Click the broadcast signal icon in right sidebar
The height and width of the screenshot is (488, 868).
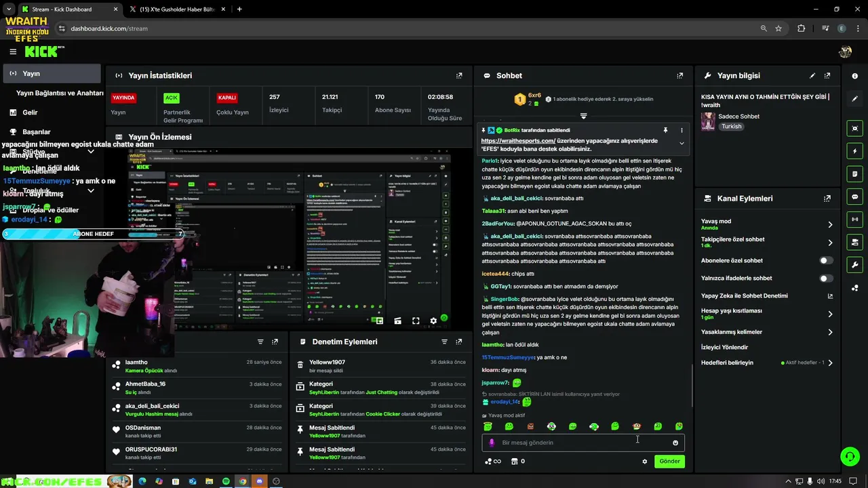coord(854,219)
